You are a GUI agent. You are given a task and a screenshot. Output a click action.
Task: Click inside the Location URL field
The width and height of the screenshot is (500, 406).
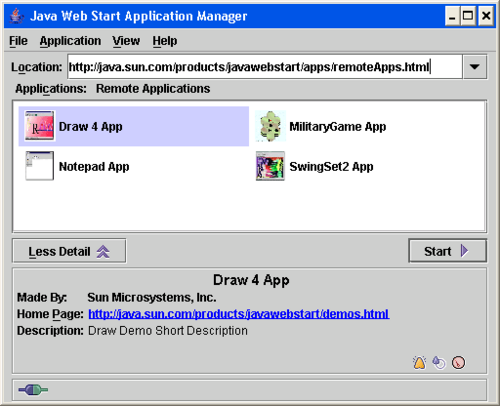(265, 67)
